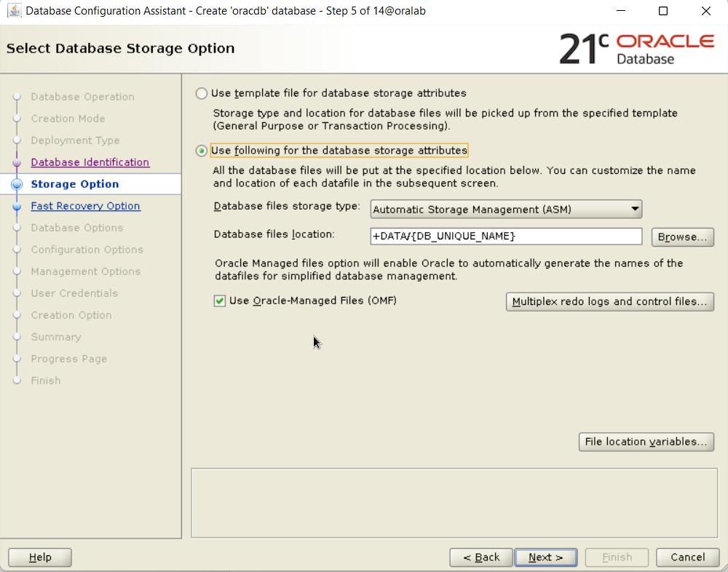Click the Oracle 21c Database logo

pyautogui.click(x=636, y=48)
